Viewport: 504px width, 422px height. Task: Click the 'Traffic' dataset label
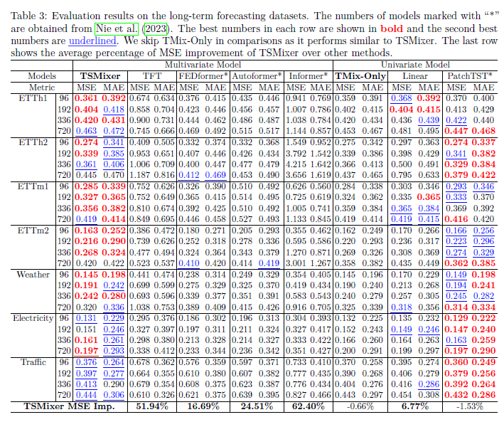(x=33, y=362)
